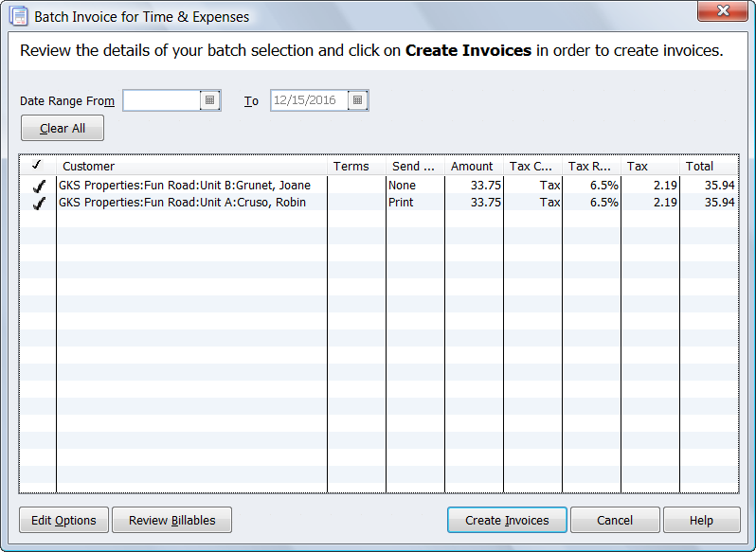756x552 pixels.
Task: Click the Total column header
Action: coord(708,167)
